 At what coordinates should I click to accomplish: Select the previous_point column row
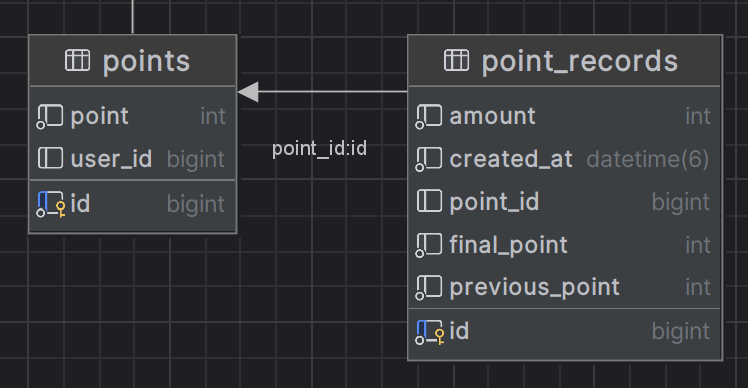click(564, 287)
